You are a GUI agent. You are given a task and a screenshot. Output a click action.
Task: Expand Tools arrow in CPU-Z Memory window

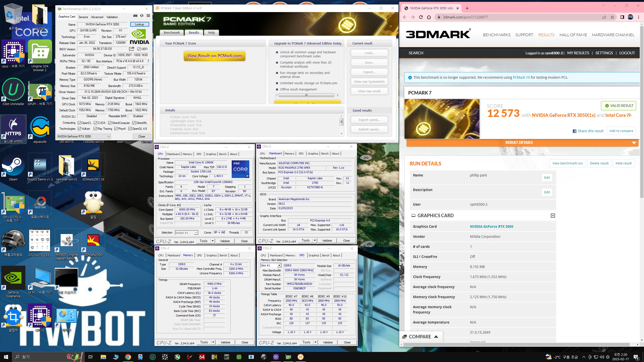coord(213,342)
